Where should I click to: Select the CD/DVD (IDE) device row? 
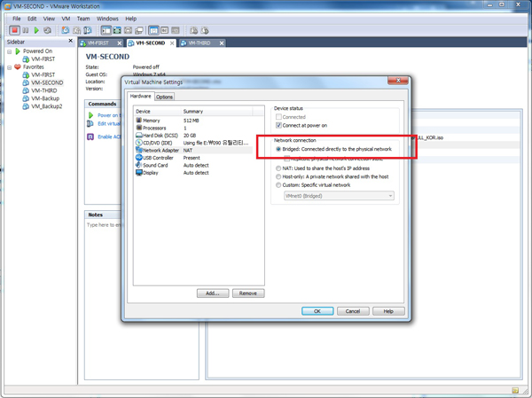193,143
